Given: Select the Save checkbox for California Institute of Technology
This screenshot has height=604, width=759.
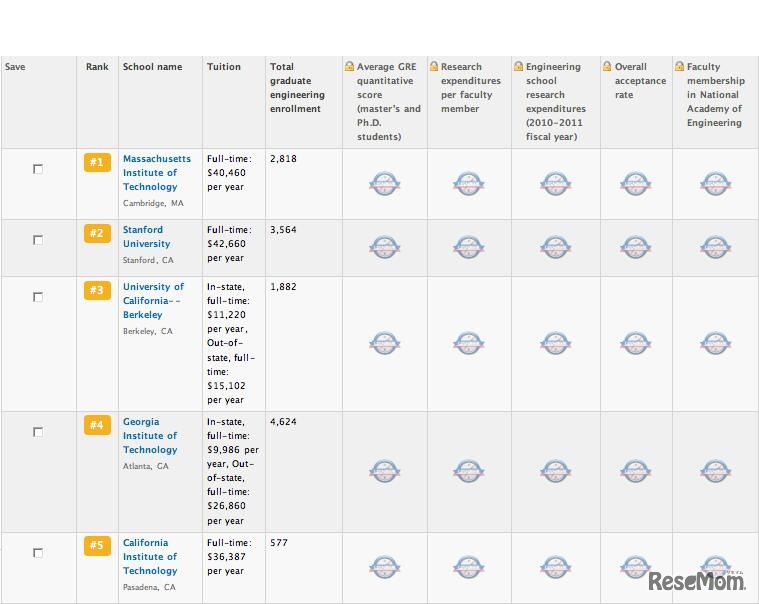Looking at the screenshot, I should click(x=38, y=553).
